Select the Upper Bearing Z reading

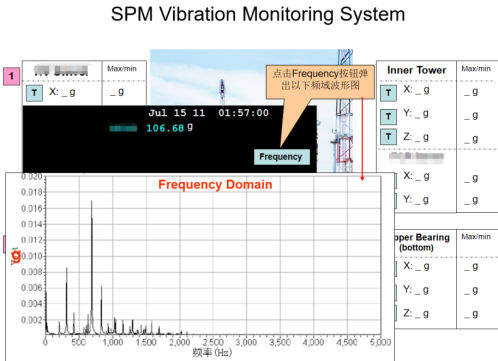pos(416,313)
